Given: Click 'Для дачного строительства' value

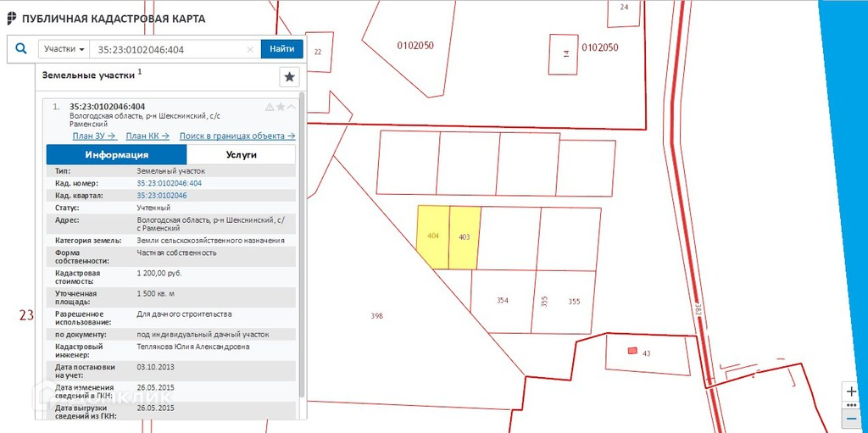Looking at the screenshot, I should coord(184,314).
